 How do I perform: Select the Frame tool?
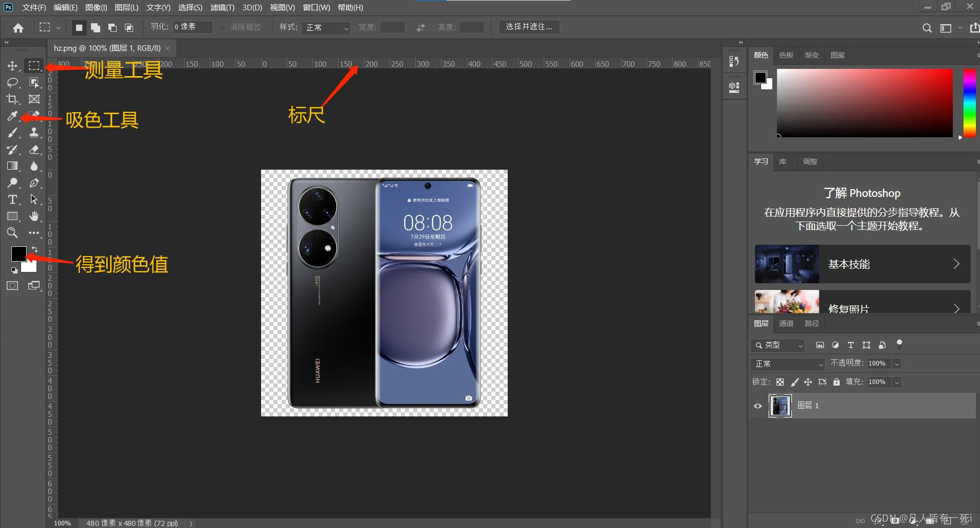[x=34, y=99]
